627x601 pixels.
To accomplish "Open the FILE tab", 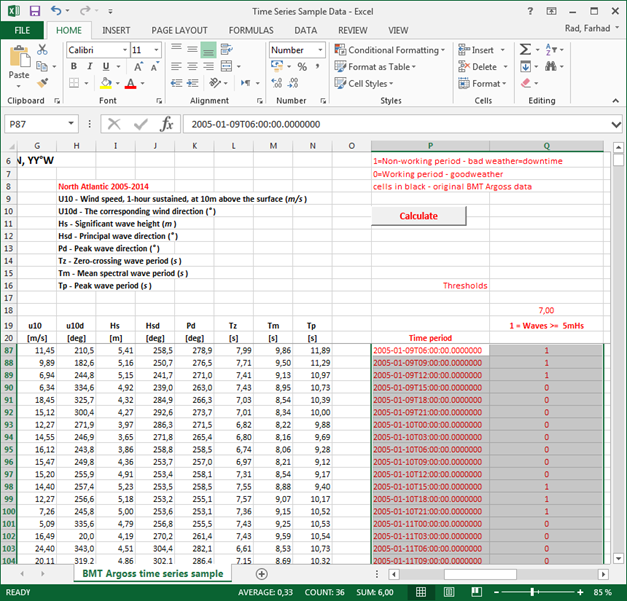I will tap(22, 30).
